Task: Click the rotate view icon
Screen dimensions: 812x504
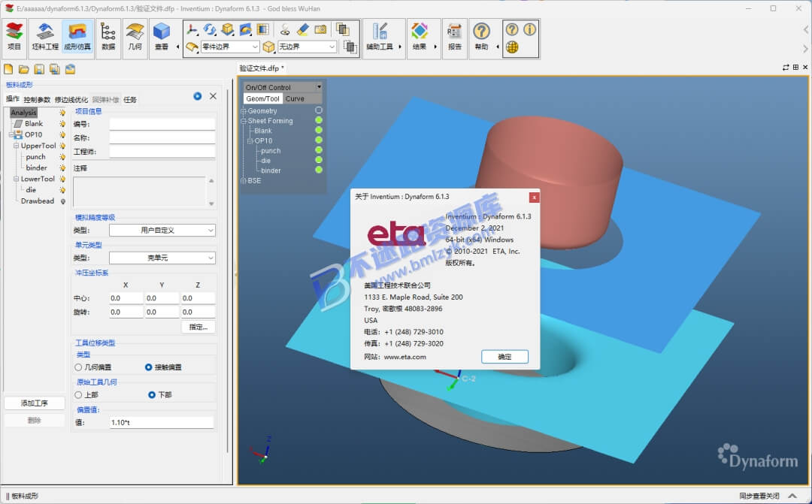Action: coord(210,29)
